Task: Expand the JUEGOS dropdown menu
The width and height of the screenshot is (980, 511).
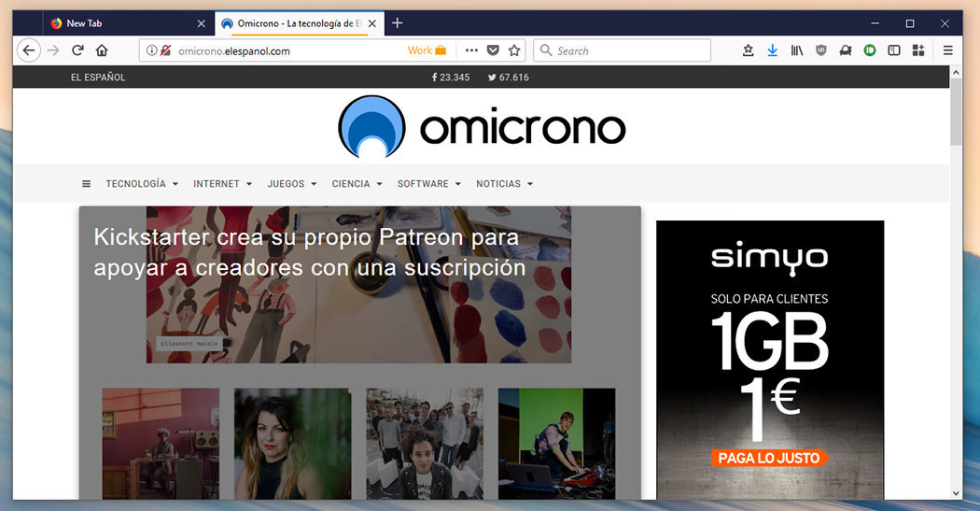Action: [292, 184]
